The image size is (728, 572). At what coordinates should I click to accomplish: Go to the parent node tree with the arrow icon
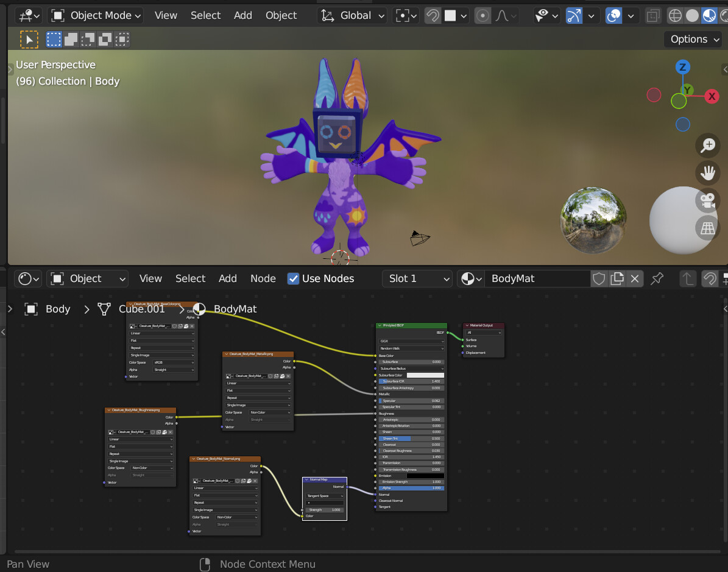pos(688,278)
